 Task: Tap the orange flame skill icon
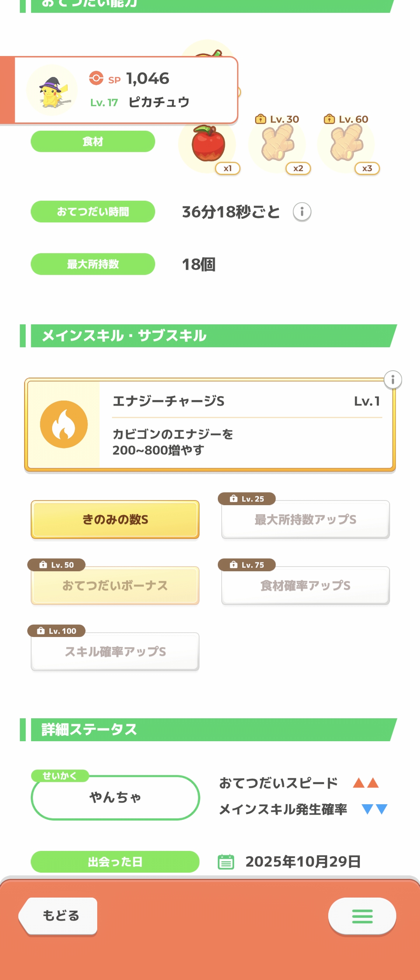click(x=64, y=424)
